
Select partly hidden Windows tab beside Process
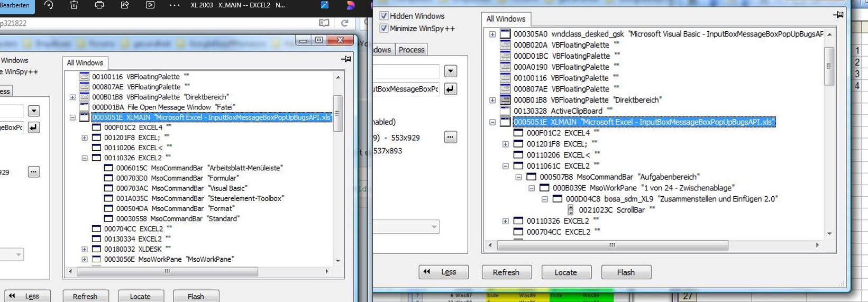point(383,50)
